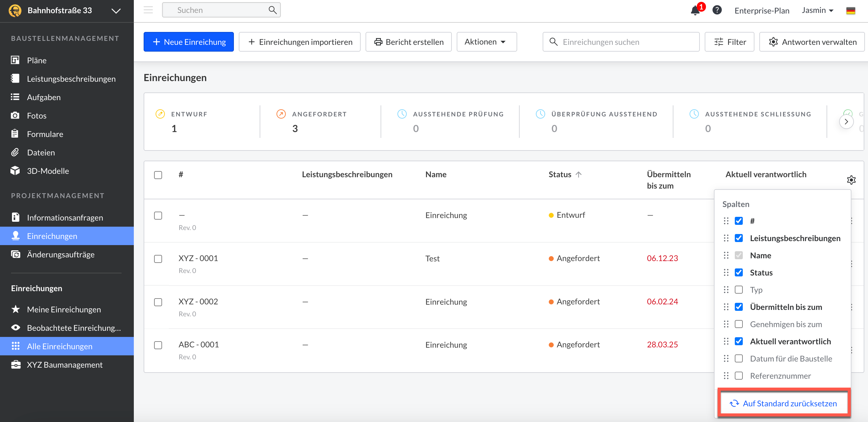The image size is (868, 422).
Task: Open the column settings gear icon
Action: (x=851, y=180)
